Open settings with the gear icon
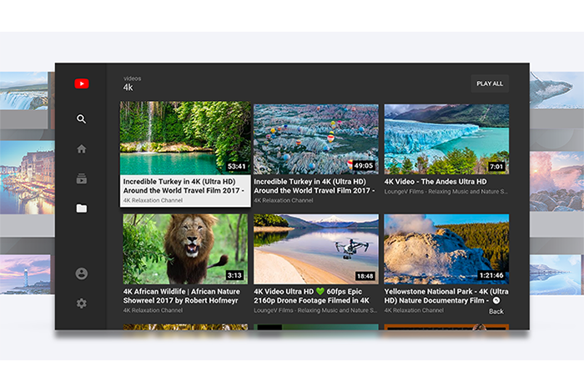The image size is (584, 392). [81, 304]
